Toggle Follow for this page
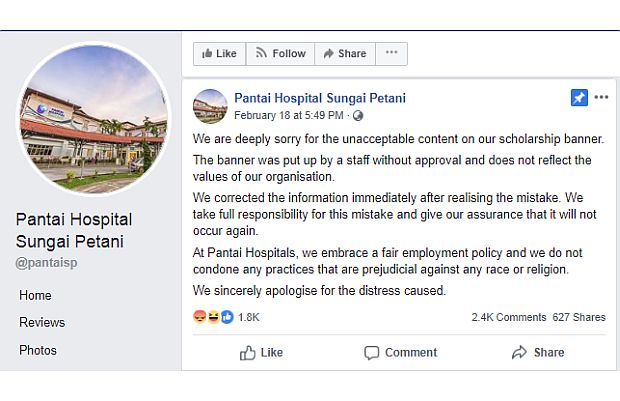This screenshot has height=401, width=620. pos(280,53)
